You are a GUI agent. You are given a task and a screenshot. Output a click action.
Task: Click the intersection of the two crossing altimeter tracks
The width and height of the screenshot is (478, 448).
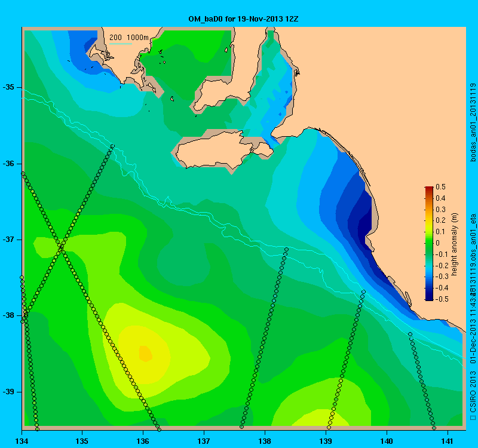[61, 248]
